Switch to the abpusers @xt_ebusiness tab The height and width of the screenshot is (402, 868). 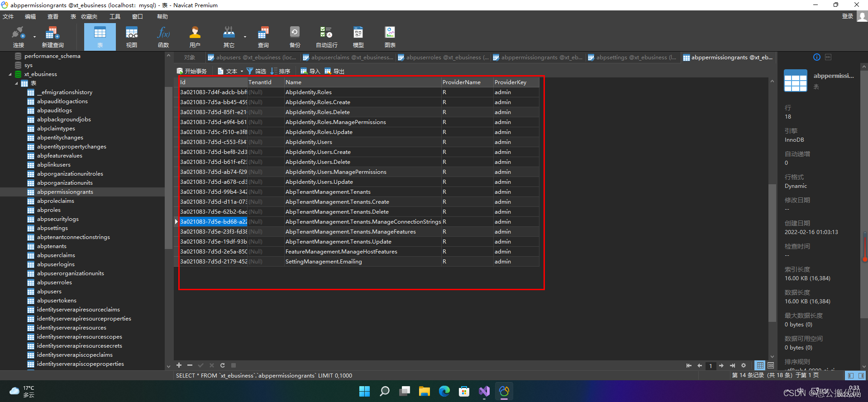252,57
